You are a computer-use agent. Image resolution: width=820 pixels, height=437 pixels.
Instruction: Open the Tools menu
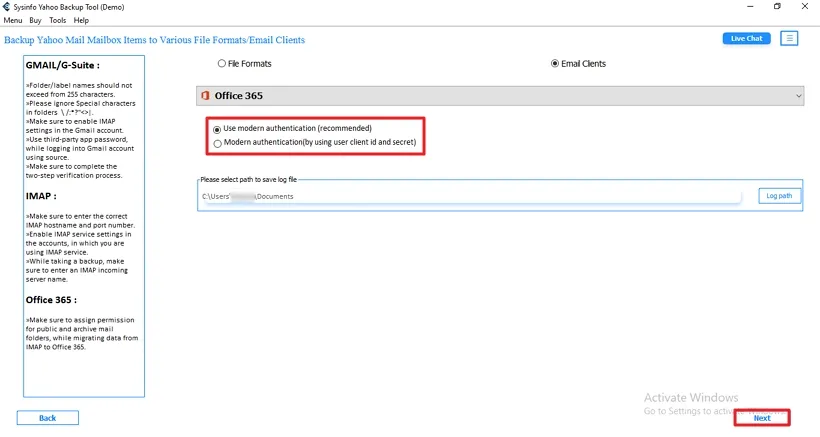pyautogui.click(x=58, y=20)
